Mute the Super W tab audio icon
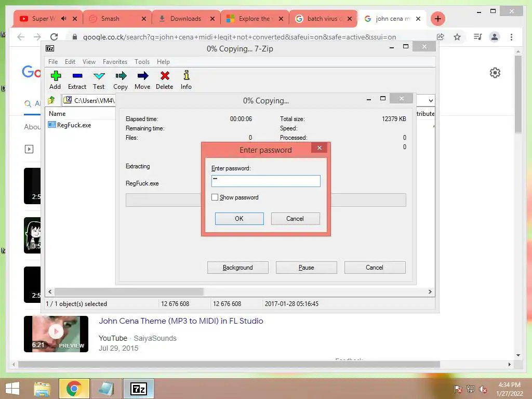Viewport: 532px width, 399px height. pos(64,19)
